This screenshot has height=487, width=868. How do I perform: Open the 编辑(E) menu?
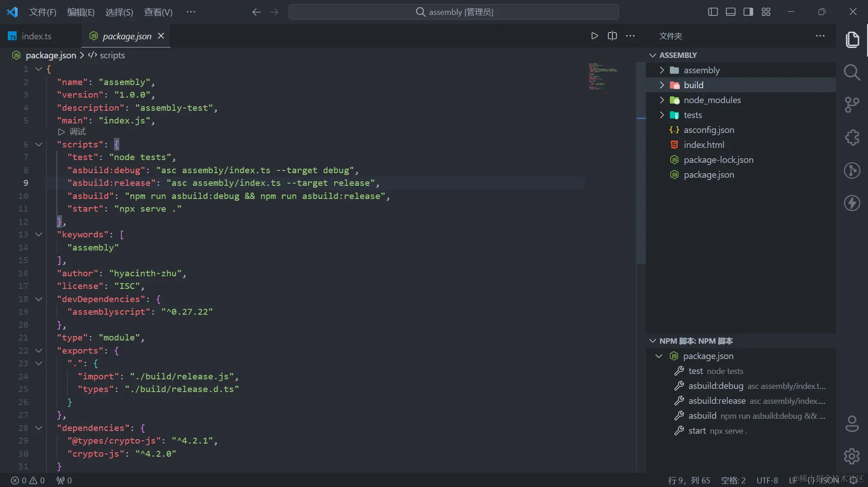[81, 12]
